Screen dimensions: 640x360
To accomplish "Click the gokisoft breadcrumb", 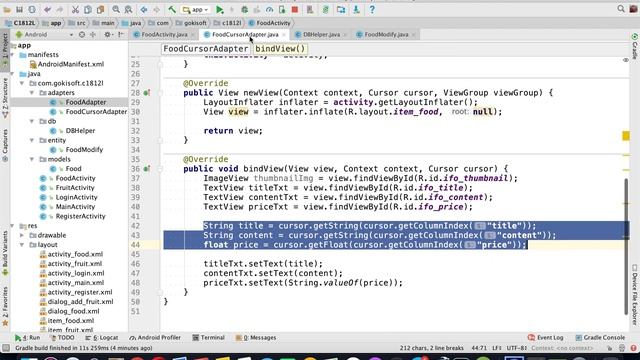I will click(191, 23).
